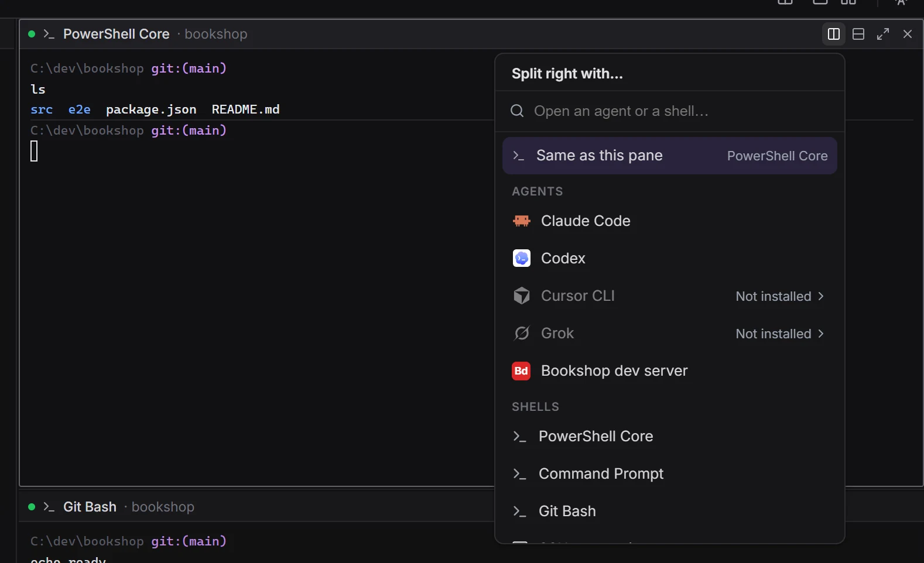Click the green status dot of Git Bash pane
The image size is (924, 563).
tap(32, 507)
